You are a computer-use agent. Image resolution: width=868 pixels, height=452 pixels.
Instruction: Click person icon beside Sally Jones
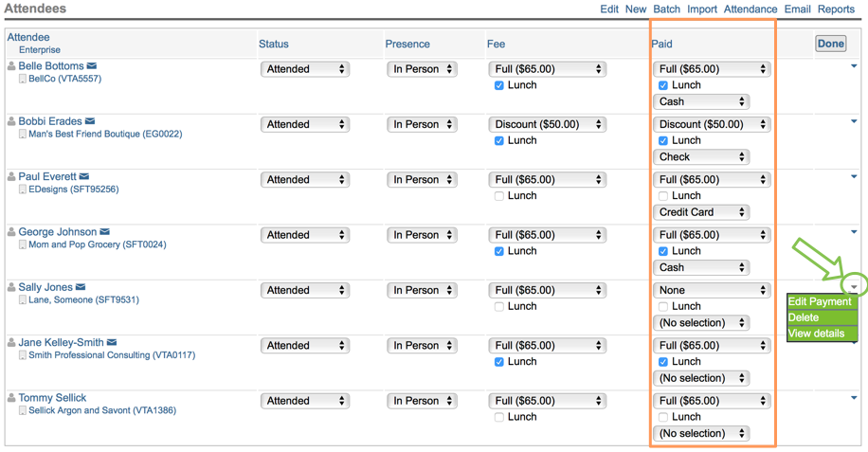pyautogui.click(x=11, y=287)
